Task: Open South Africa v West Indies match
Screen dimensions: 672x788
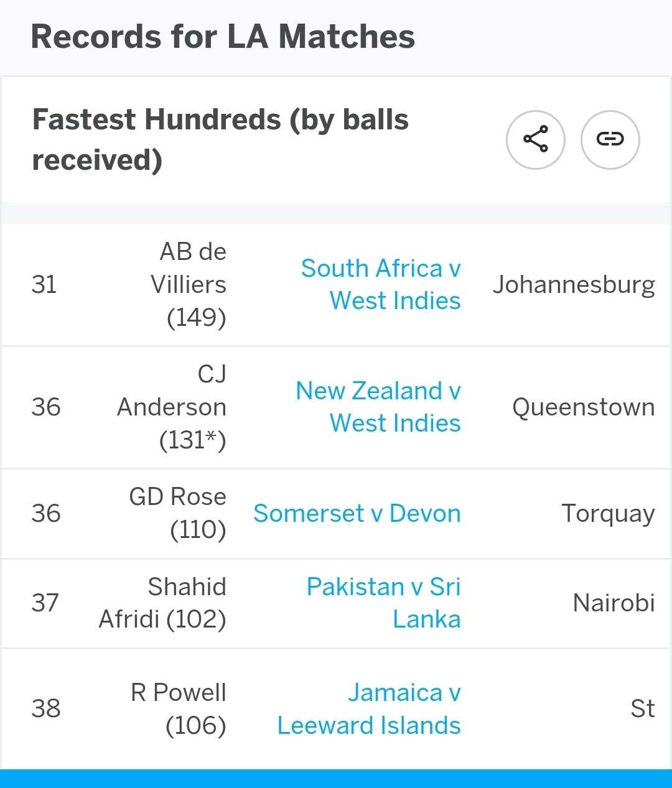Action: (x=381, y=284)
